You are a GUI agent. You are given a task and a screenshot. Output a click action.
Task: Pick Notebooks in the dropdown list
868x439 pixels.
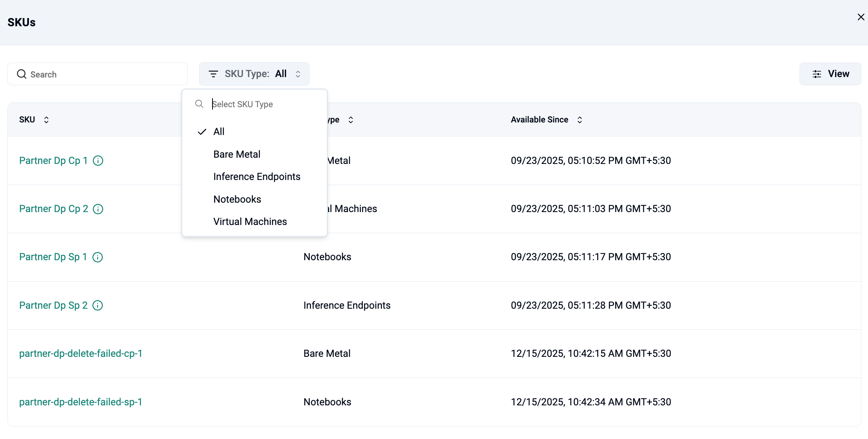tap(237, 199)
